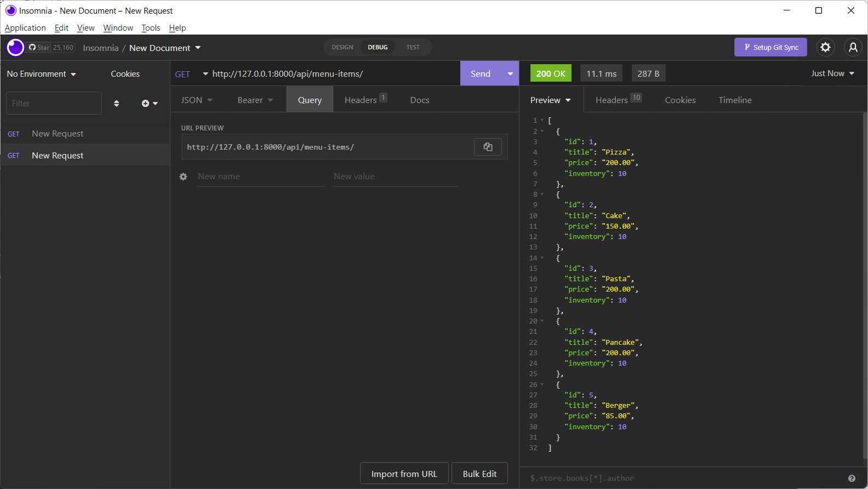The width and height of the screenshot is (868, 489).
Task: Open the Tools menu
Action: click(151, 28)
